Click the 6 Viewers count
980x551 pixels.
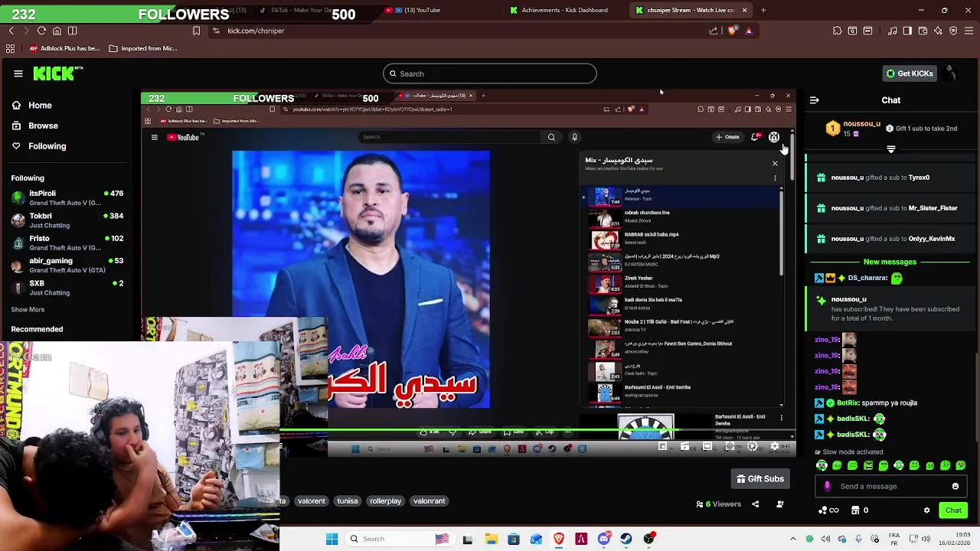[x=718, y=504]
